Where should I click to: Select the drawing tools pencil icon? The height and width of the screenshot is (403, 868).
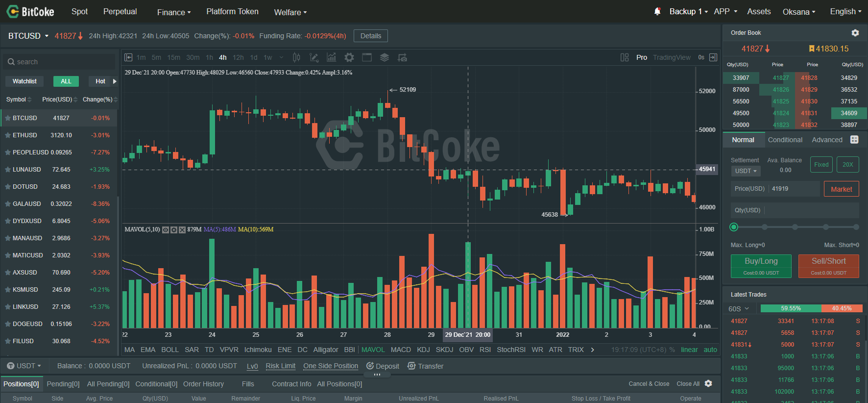(314, 57)
